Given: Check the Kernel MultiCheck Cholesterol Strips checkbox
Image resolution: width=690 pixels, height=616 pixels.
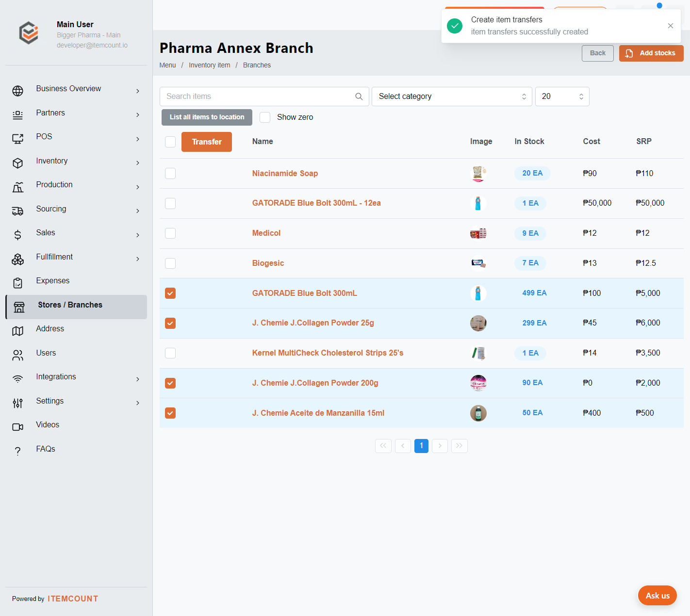Looking at the screenshot, I should point(170,353).
